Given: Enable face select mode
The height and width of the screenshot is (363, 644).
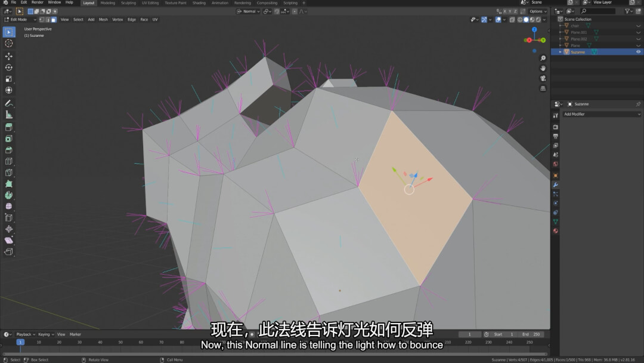Looking at the screenshot, I should [x=54, y=19].
